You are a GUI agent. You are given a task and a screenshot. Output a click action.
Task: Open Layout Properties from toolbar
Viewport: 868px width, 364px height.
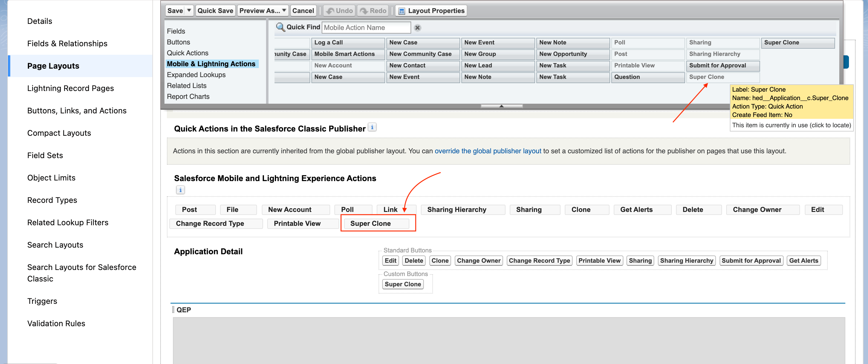(x=431, y=11)
